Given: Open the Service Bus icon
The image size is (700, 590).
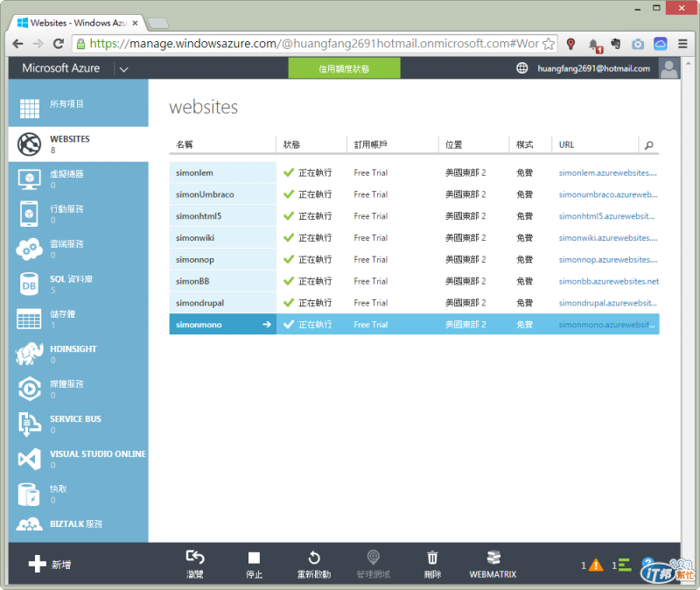Looking at the screenshot, I should (x=30, y=424).
